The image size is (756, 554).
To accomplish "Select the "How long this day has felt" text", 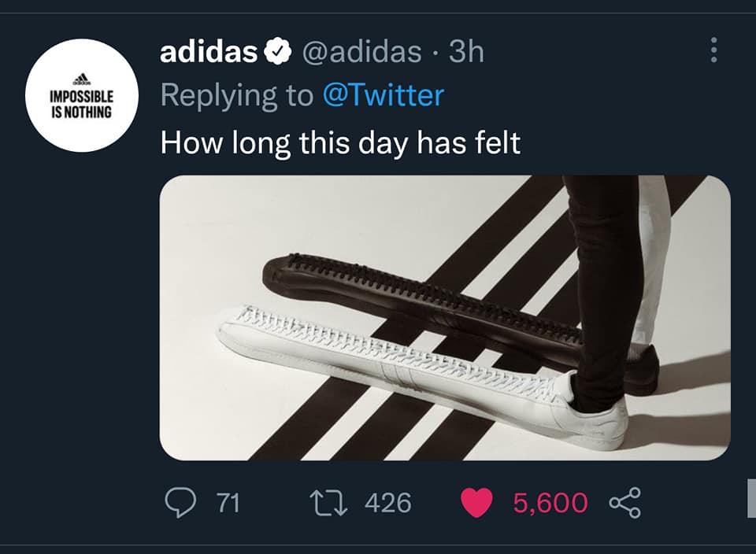I will click(340, 143).
